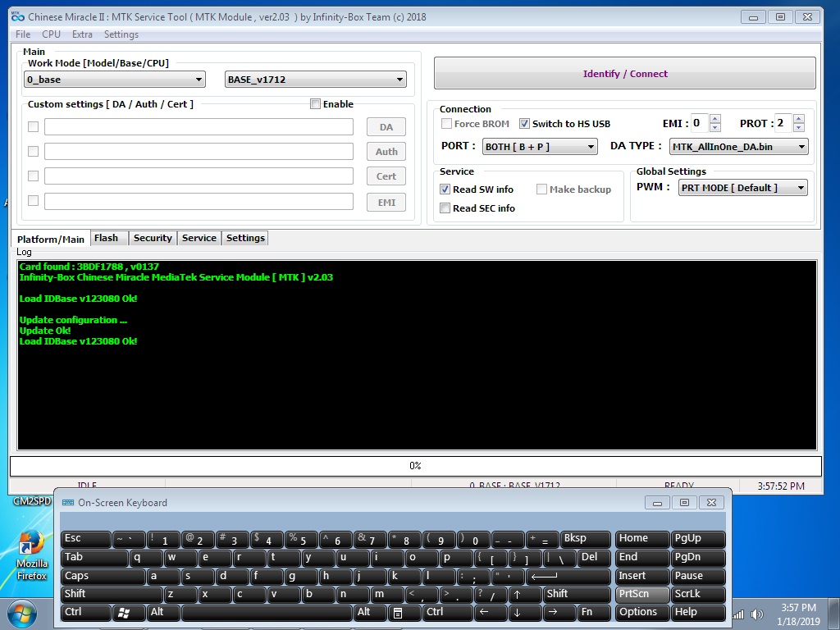Viewport: 840px width, 630px height.
Task: Click the EMI browse button
Action: pyautogui.click(x=386, y=203)
